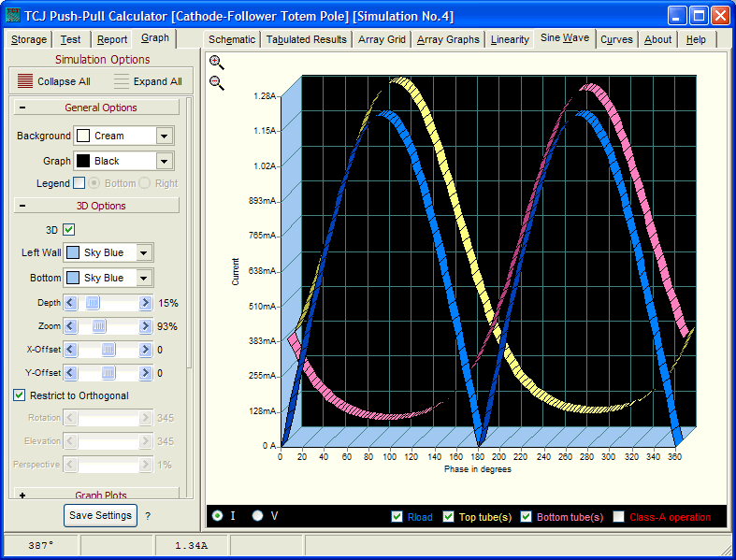736x560 pixels.
Task: Open the Left Wall color dropdown
Action: point(144,252)
